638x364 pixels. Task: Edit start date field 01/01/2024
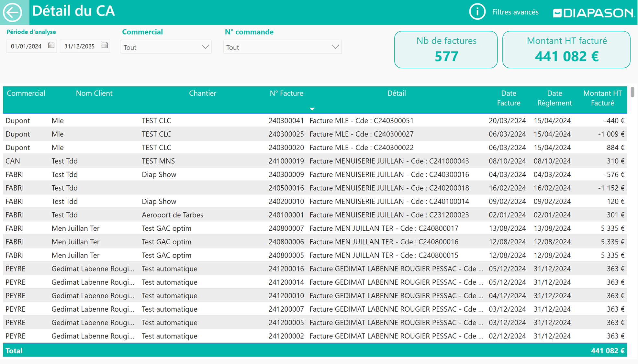point(27,46)
